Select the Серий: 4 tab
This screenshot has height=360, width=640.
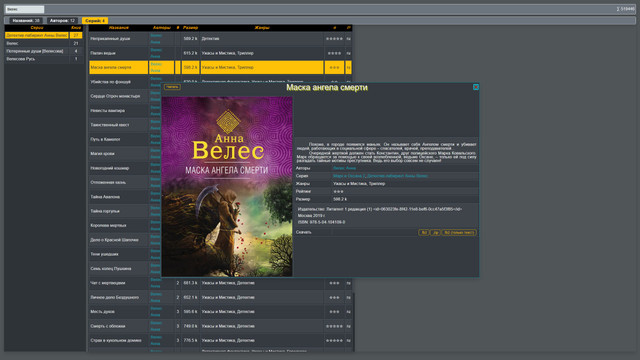pos(95,20)
